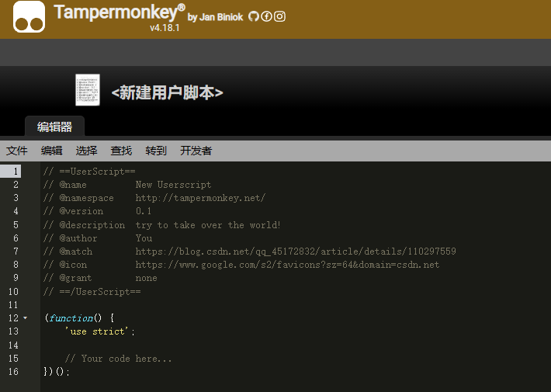Click the '})();' closing line
This screenshot has width=551, height=392.
pyautogui.click(x=57, y=372)
